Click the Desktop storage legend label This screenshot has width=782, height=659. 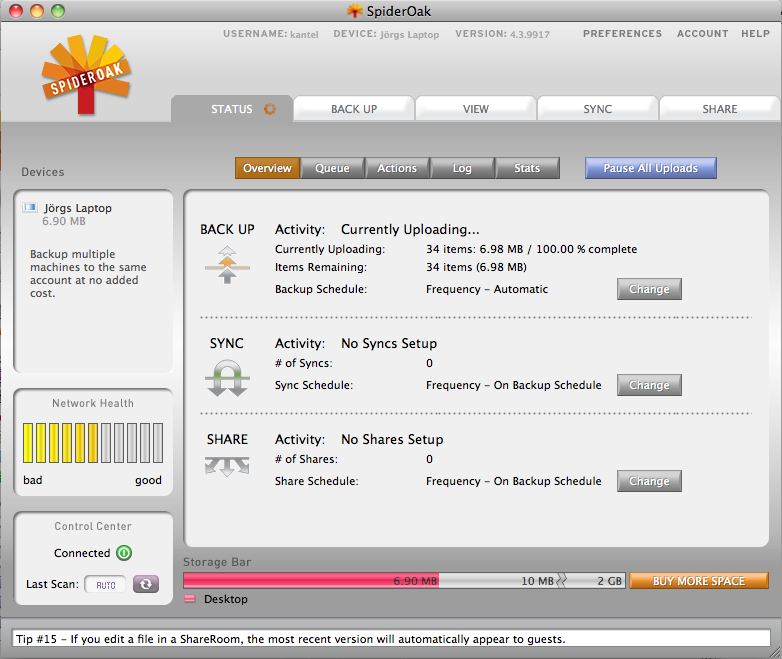point(225,599)
